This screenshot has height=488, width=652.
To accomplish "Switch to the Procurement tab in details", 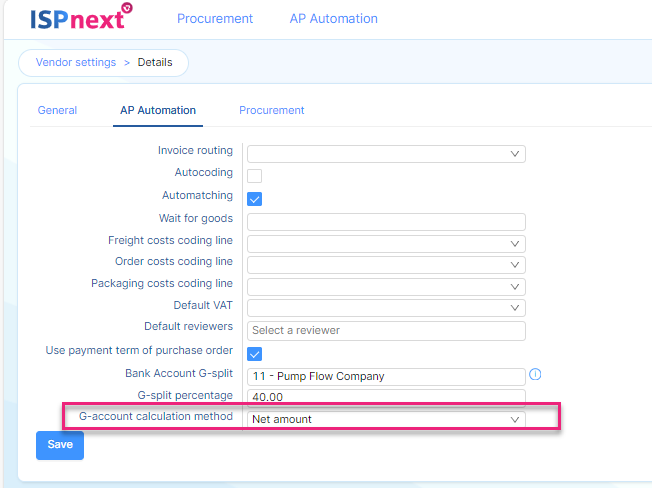I will pos(272,110).
